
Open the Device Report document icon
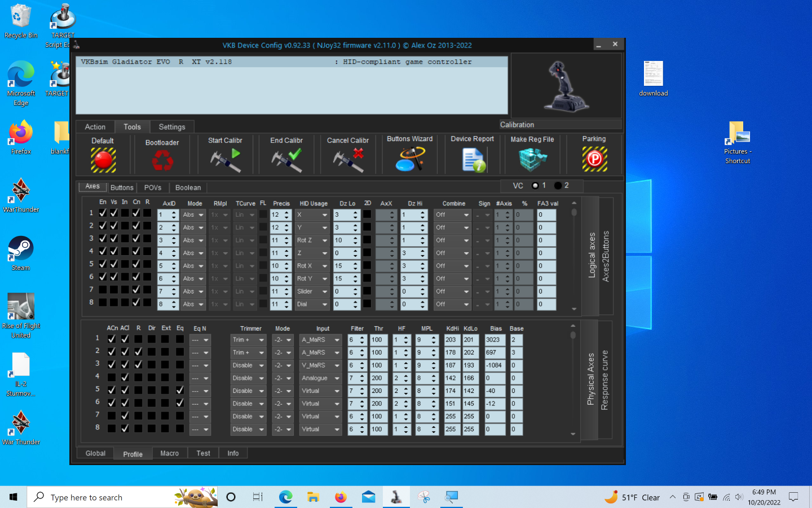point(473,160)
